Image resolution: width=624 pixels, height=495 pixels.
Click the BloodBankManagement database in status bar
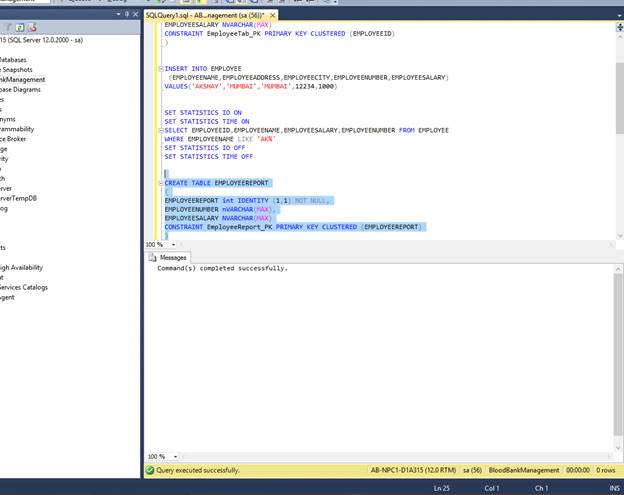525,469
